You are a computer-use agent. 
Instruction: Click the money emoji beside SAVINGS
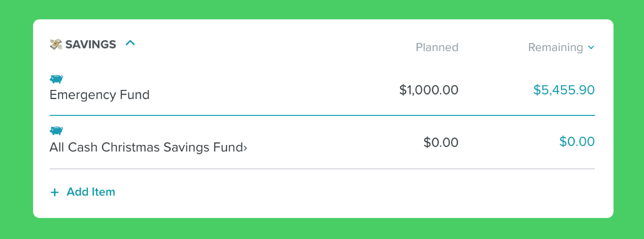point(56,44)
